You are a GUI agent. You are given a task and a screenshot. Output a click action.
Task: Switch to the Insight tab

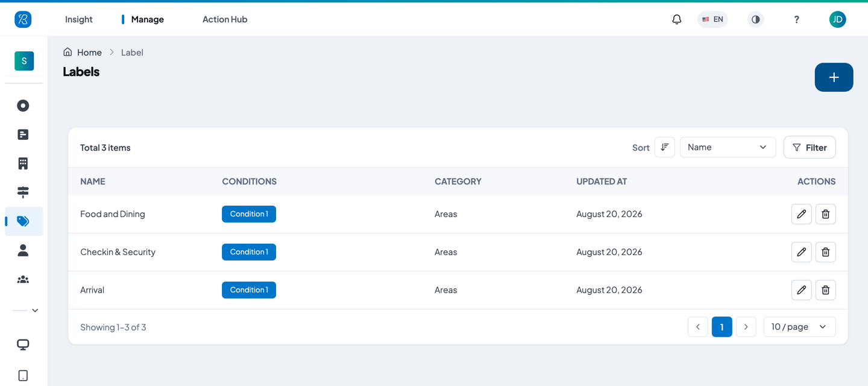point(79,19)
